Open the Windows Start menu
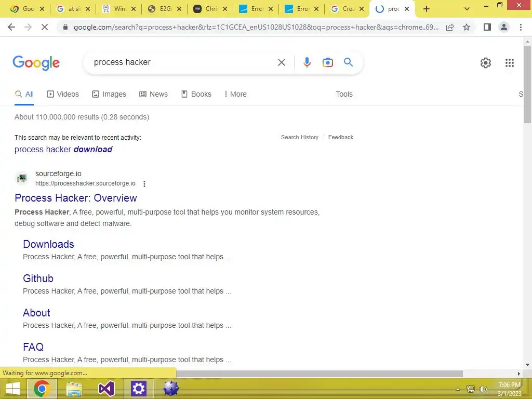The height and width of the screenshot is (399, 532). (x=13, y=389)
